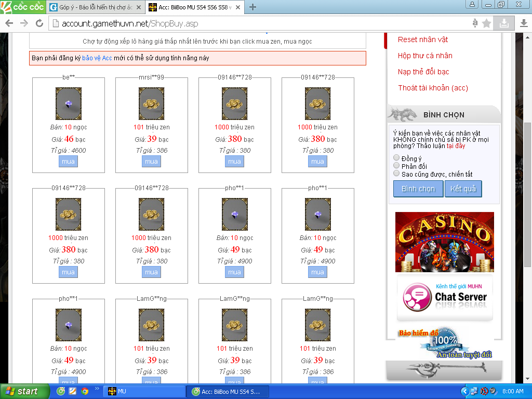This screenshot has height=399, width=532.
Task: Click the scrollbar up arrow
Action: click(528, 36)
